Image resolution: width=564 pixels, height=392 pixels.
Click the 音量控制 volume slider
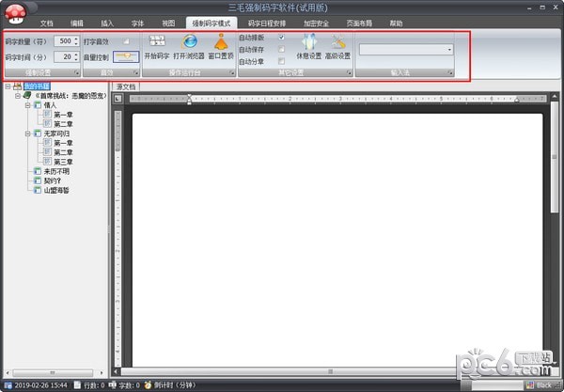click(x=126, y=56)
